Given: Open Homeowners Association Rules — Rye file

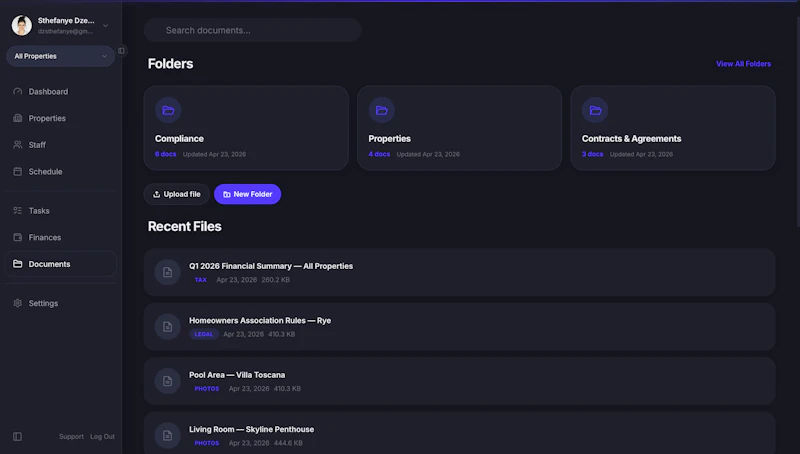Looking at the screenshot, I should [459, 326].
